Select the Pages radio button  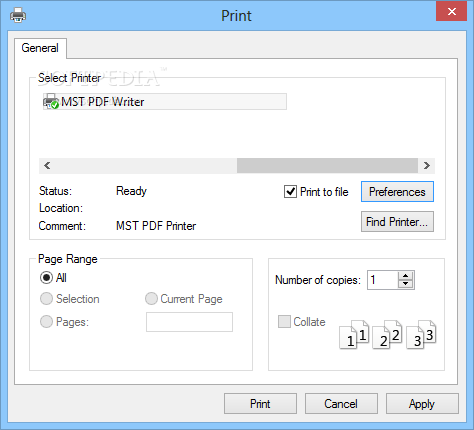point(46,322)
